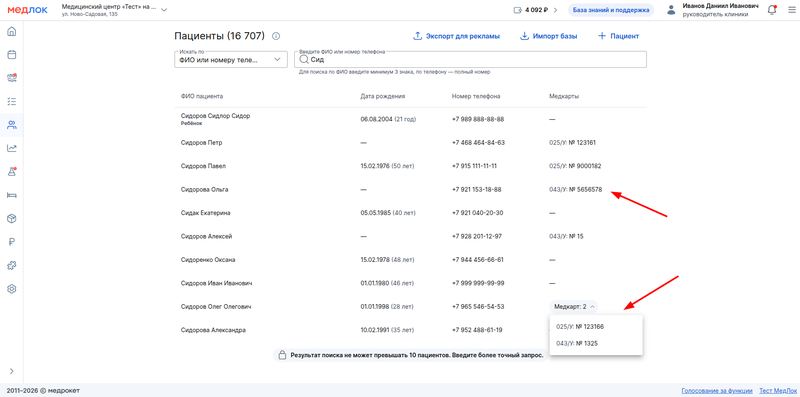Open the warehouse box icon in sidebar

coord(11,218)
